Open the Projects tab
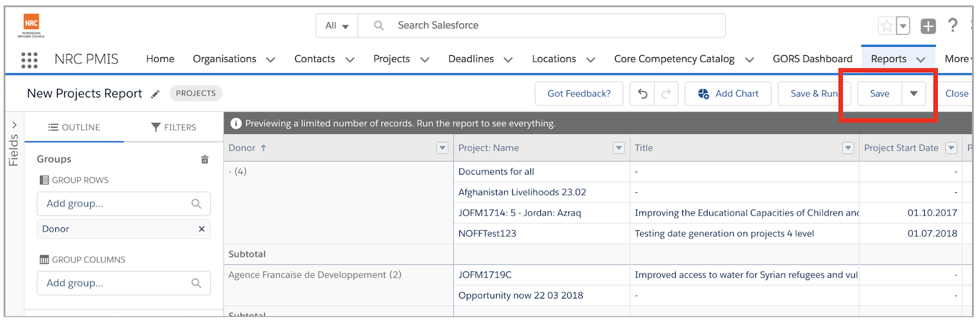 click(391, 59)
